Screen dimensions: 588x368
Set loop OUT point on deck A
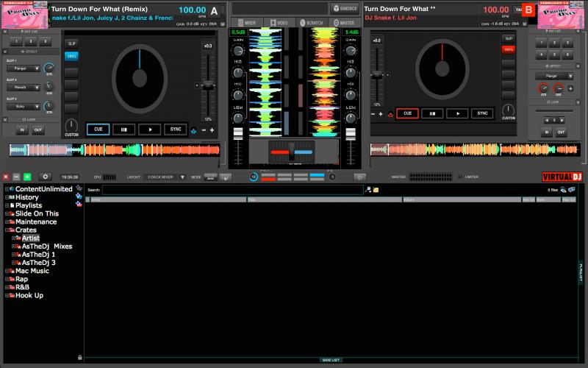tap(38, 130)
